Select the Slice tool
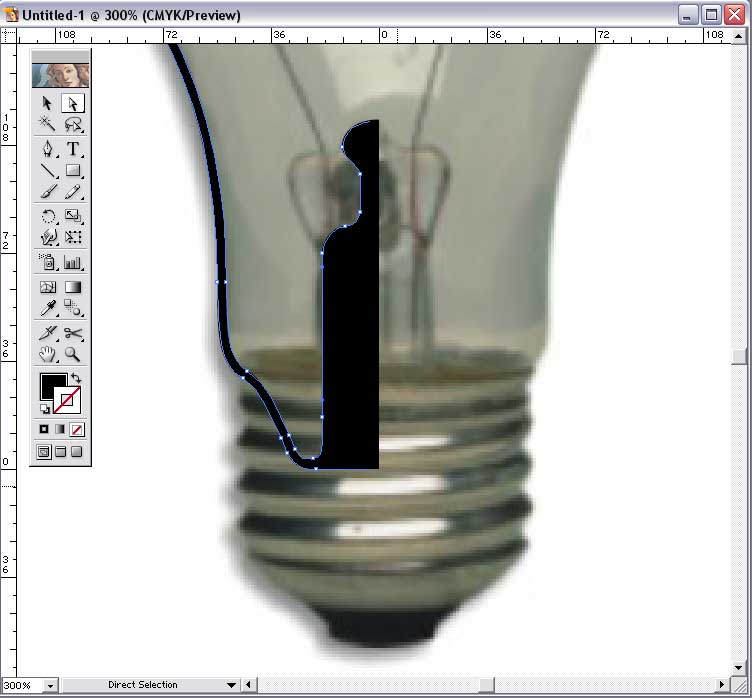Screen dimensions: 752x698 click(47, 332)
